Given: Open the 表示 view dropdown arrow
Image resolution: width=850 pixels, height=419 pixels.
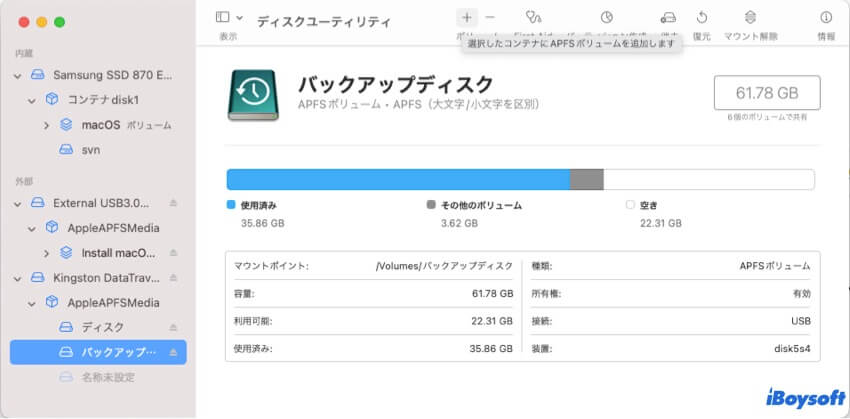Looking at the screenshot, I should (x=240, y=18).
